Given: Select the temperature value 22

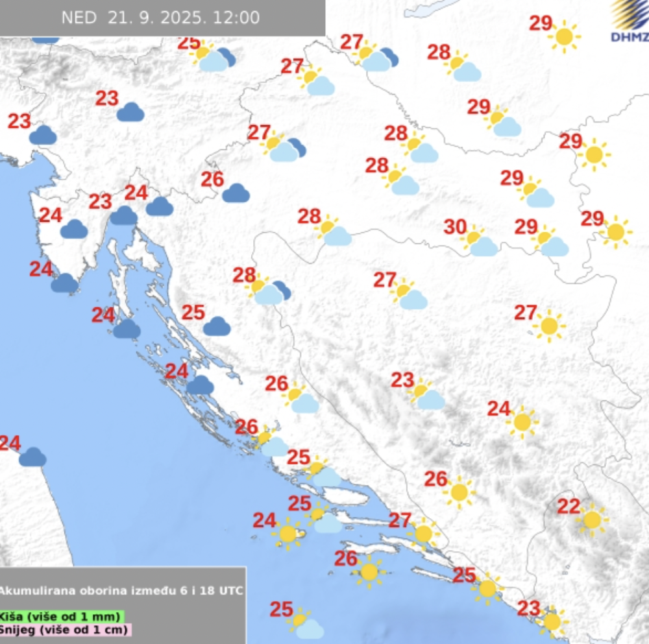Looking at the screenshot, I should click(x=569, y=507).
